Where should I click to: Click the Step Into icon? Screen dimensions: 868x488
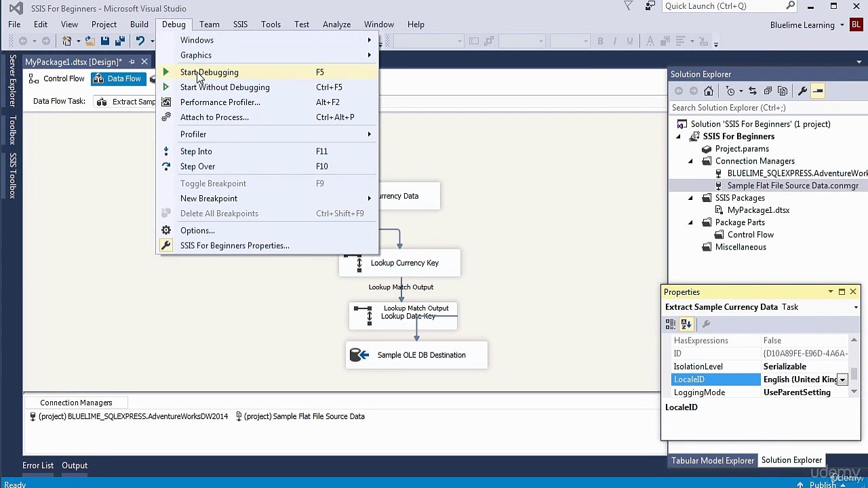pos(166,151)
